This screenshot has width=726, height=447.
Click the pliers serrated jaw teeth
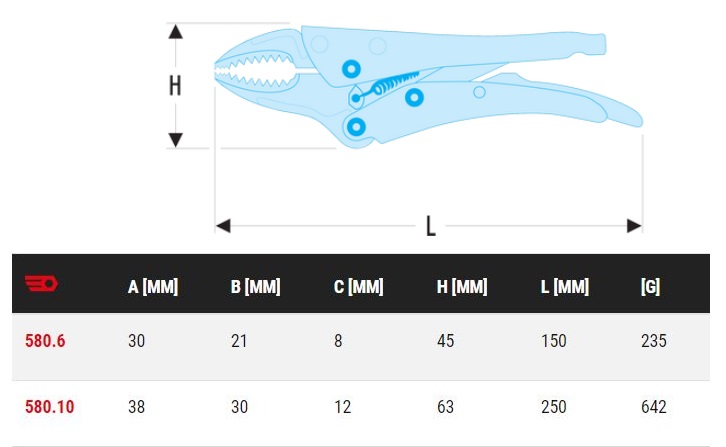[255, 70]
